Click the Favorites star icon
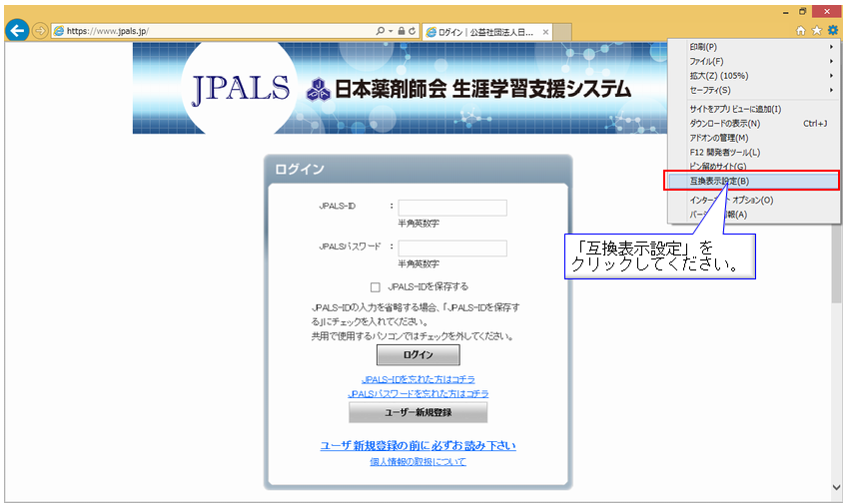This screenshot has height=504, width=849. [x=816, y=31]
